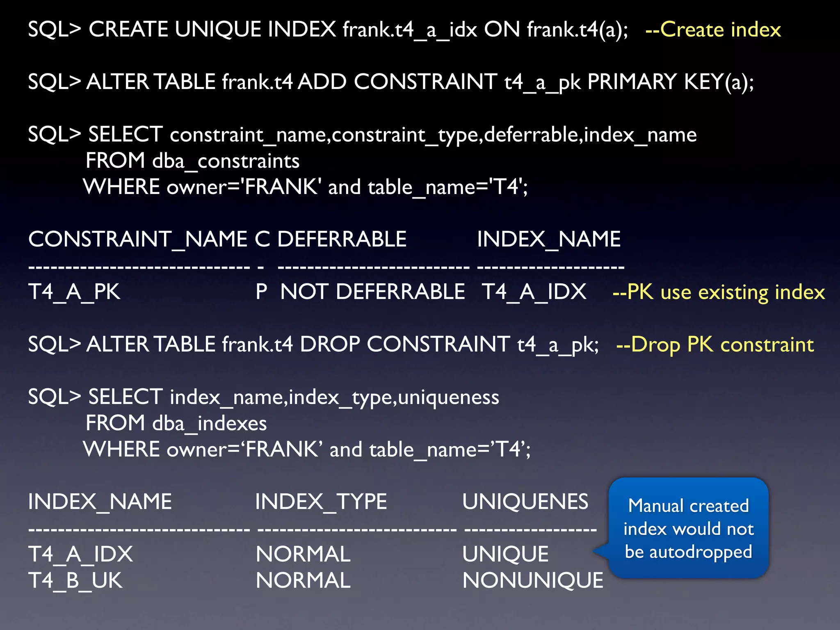840x630 pixels.
Task: Click the blue 'Manual created index' callout
Action: [689, 528]
